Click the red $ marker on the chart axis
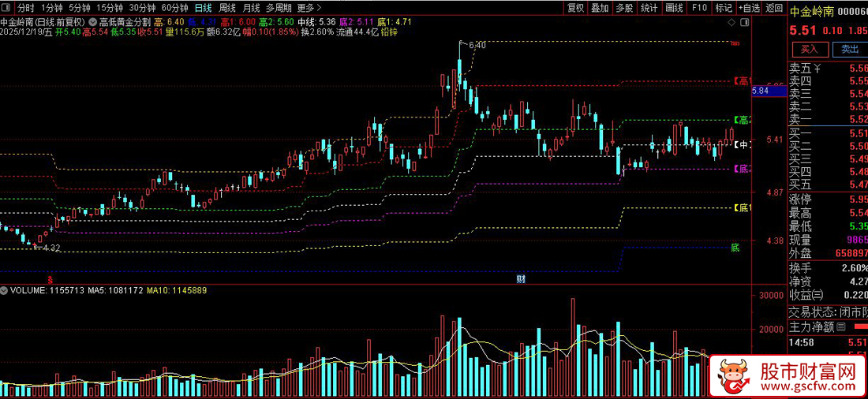The height and width of the screenshot is (399, 868). pos(50,279)
